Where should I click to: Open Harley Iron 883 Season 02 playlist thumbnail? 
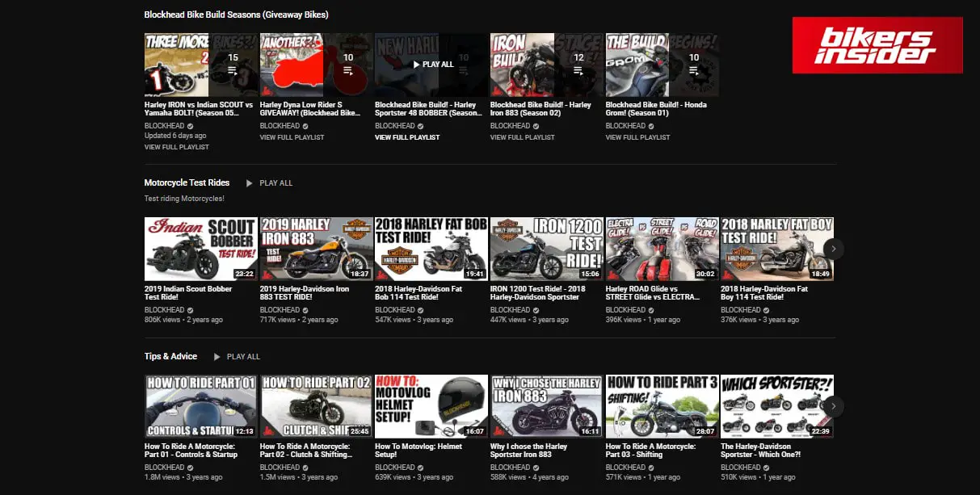click(x=546, y=65)
